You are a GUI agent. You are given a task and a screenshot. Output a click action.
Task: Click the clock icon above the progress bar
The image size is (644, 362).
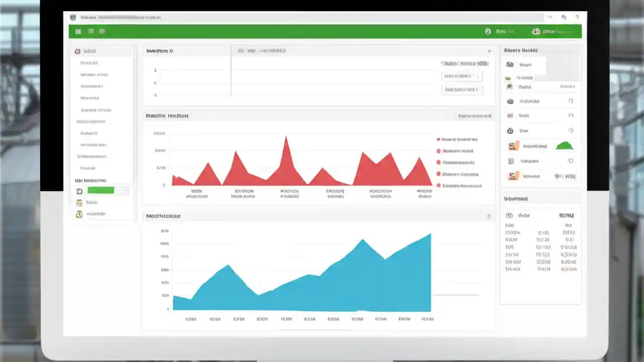coord(79,191)
